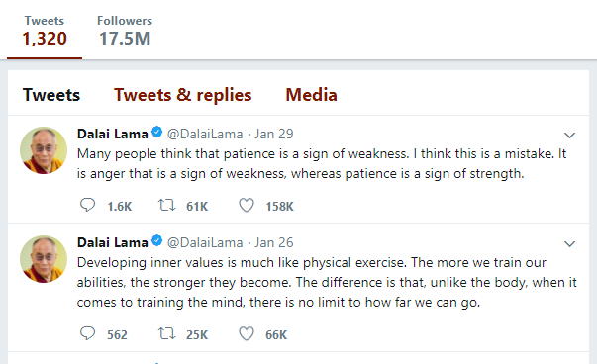Click verified badge on Jan 26 tweet
This screenshot has height=364, width=597.
(156, 240)
